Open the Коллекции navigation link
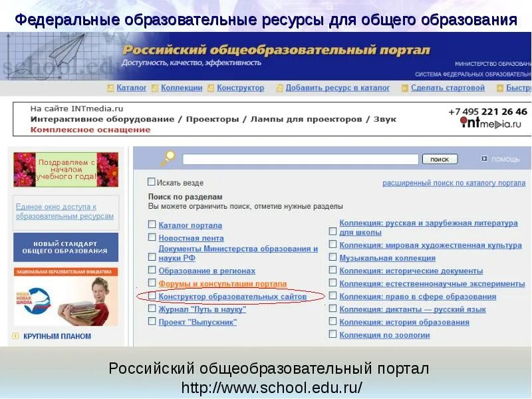Viewport: 532px width, 399px height. 182,88
